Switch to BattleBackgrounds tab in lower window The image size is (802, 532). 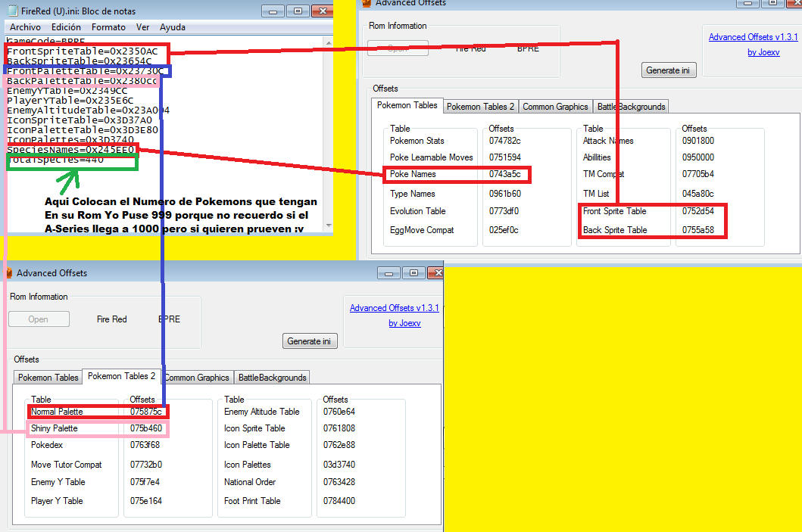(x=272, y=377)
